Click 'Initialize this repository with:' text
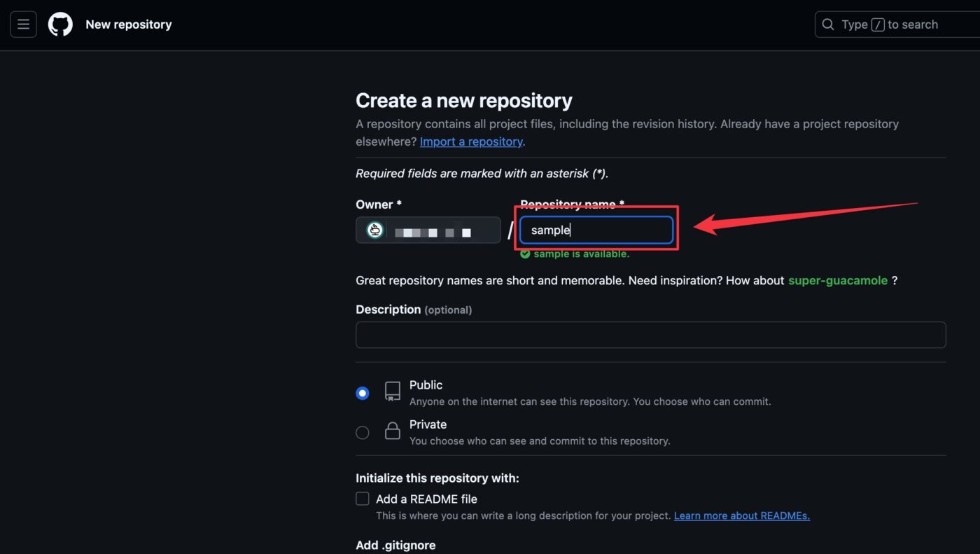This screenshot has height=554, width=980. tap(437, 478)
